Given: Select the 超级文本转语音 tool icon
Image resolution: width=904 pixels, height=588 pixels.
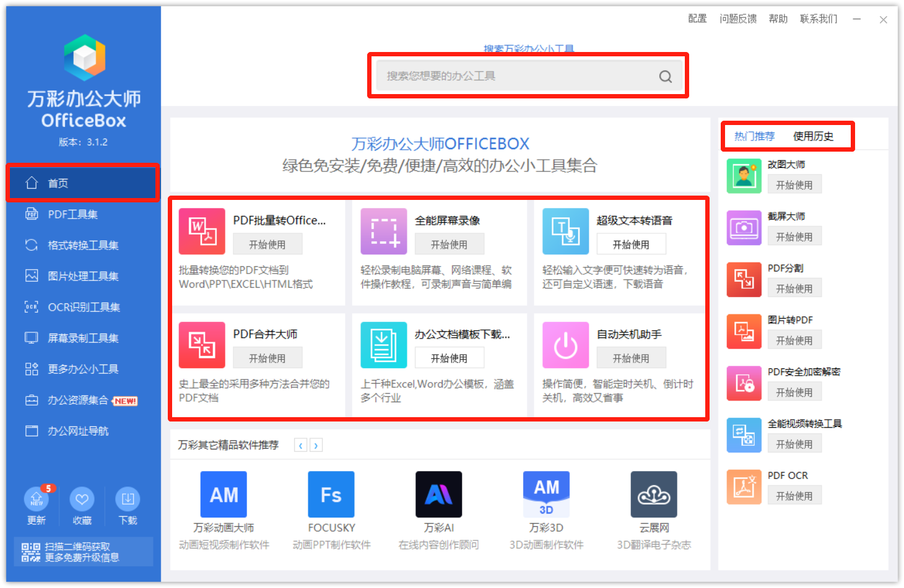Looking at the screenshot, I should pyautogui.click(x=565, y=231).
